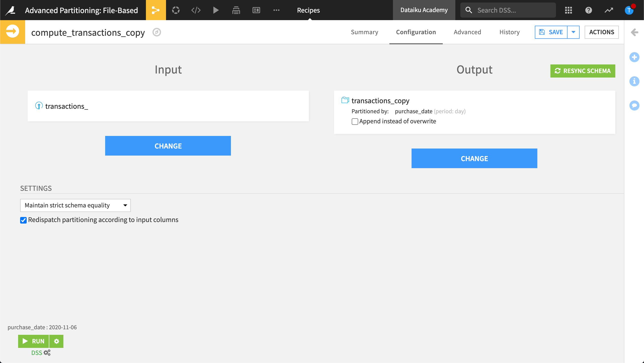Expand the SAVE dropdown arrow

pos(574,32)
